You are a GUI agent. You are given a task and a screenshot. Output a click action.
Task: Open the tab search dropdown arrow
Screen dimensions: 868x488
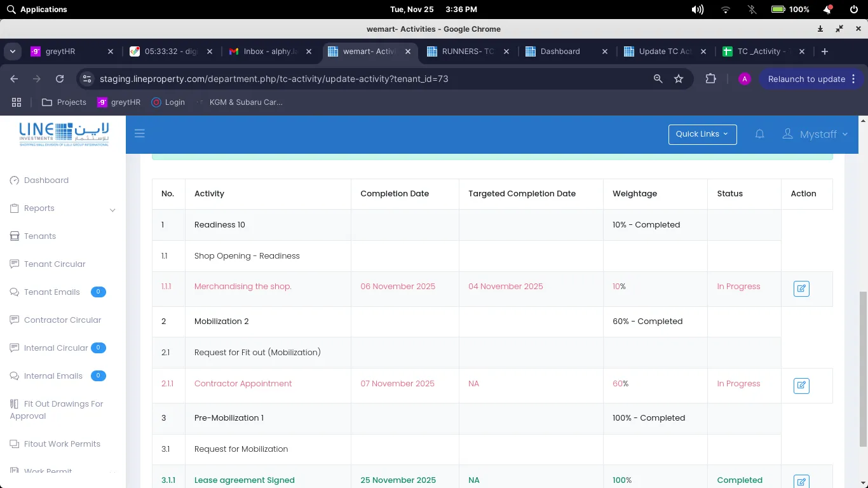point(13,51)
